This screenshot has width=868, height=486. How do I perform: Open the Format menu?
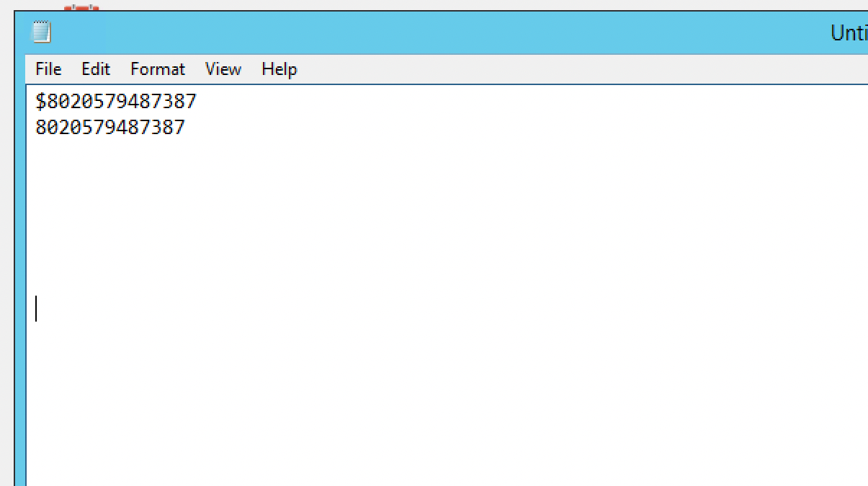tap(158, 69)
